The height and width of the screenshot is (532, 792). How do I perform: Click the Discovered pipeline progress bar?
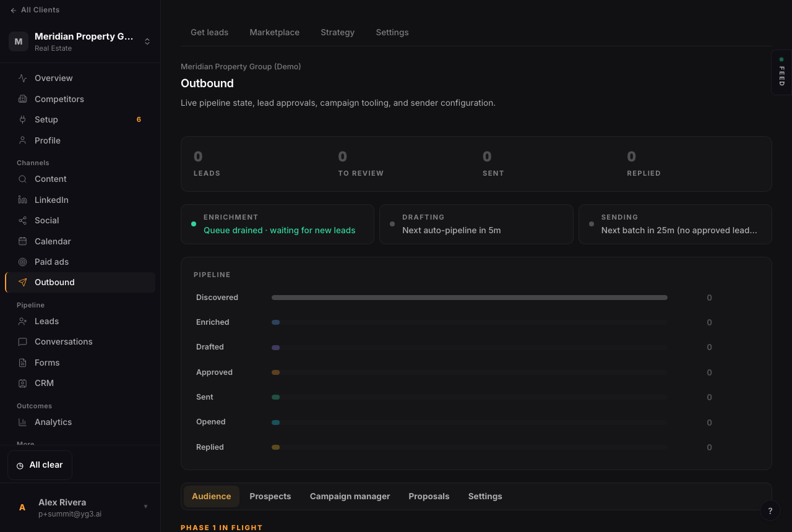click(470, 298)
